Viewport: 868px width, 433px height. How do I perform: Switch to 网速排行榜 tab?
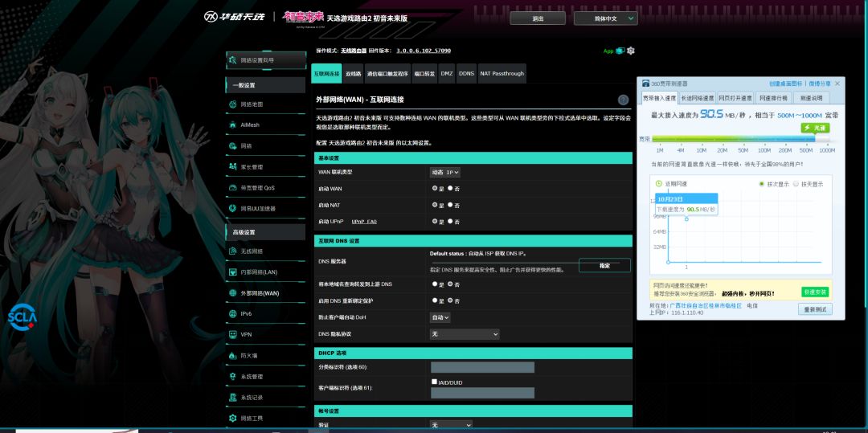(x=773, y=98)
